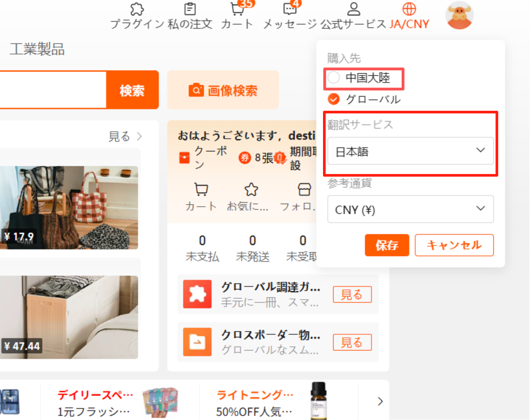Open official service person icon
The image size is (530, 420).
pyautogui.click(x=353, y=9)
